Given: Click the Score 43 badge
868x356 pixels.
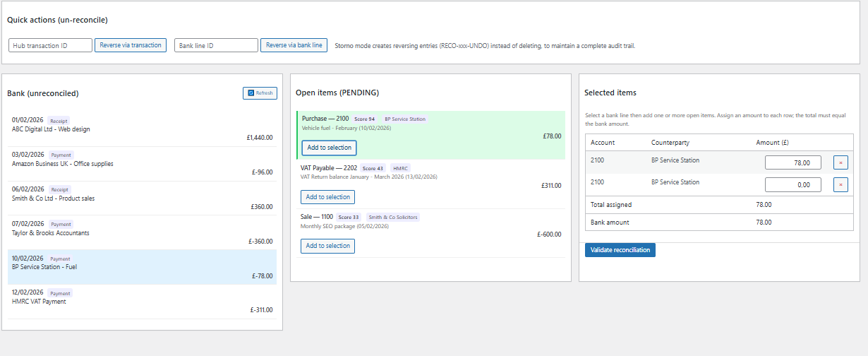Looking at the screenshot, I should click(373, 168).
